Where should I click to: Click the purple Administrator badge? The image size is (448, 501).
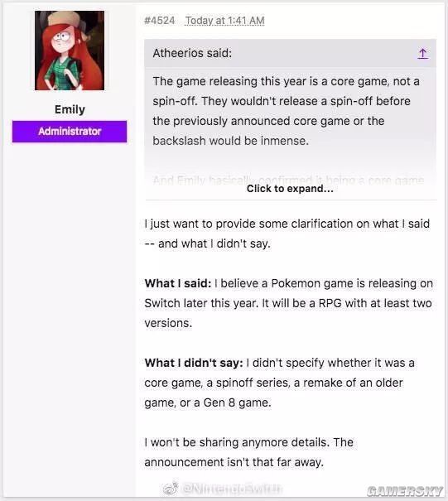pos(70,132)
